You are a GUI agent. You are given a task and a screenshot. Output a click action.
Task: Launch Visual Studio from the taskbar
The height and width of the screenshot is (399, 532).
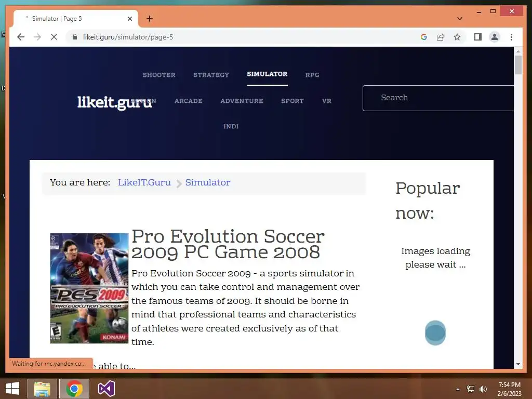[x=107, y=389]
